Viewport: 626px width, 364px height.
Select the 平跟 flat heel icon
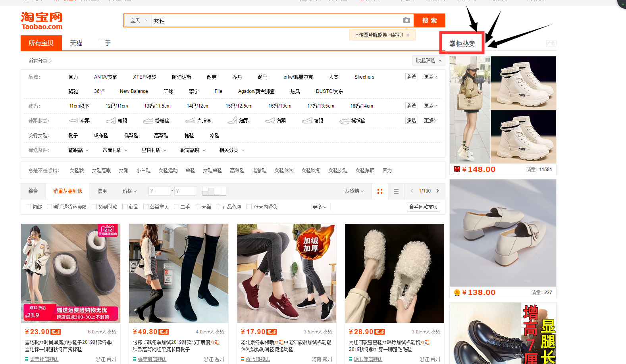(74, 121)
